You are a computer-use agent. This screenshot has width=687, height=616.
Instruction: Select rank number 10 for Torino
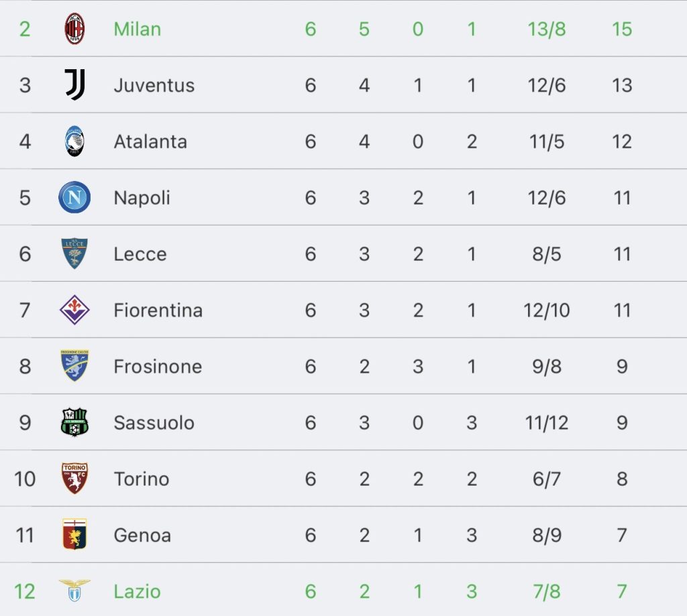point(25,479)
